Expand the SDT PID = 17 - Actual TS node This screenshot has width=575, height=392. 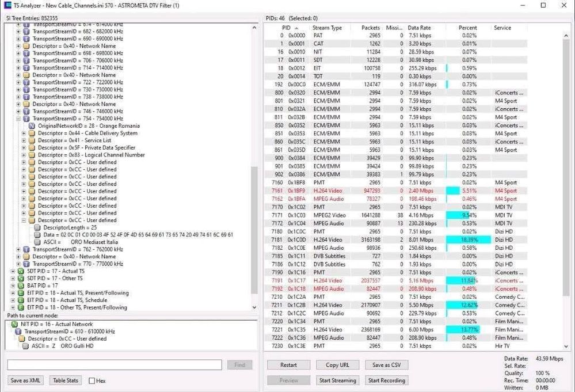(13, 271)
